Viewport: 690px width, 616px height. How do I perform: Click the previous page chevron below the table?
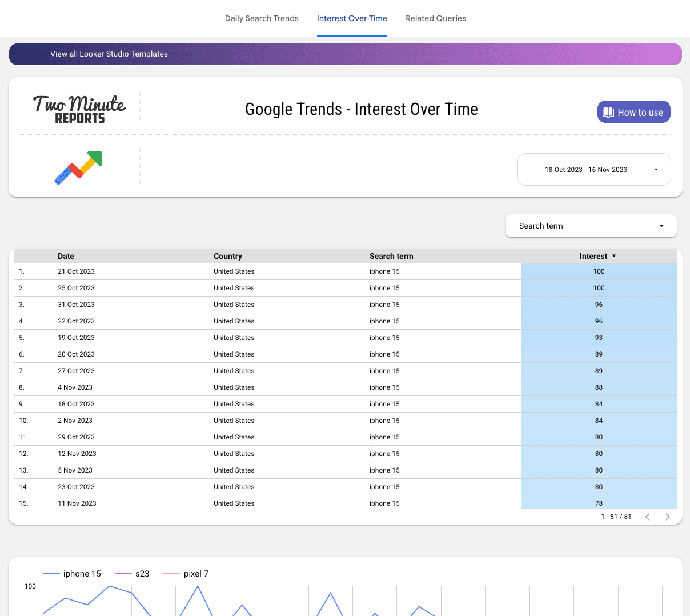[x=647, y=517]
